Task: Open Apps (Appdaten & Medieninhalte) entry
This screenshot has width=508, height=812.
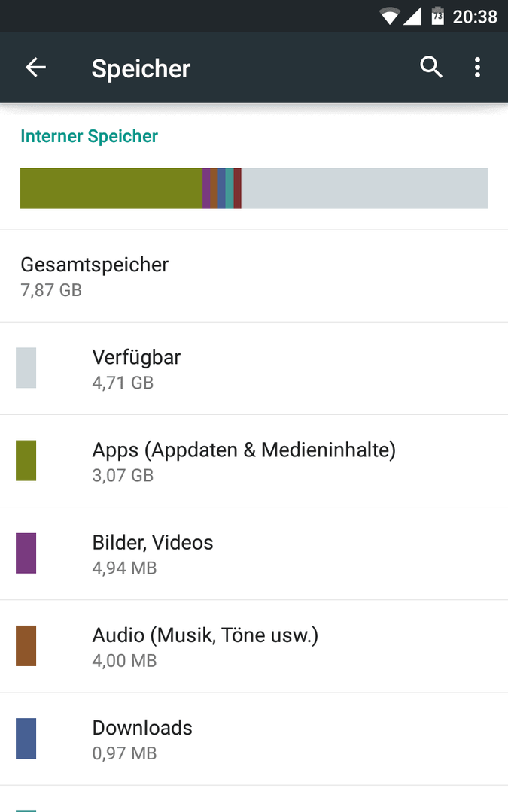Action: (x=254, y=462)
